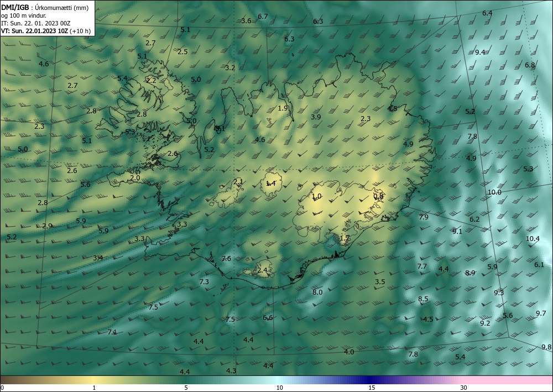Click the 6.6 precipitation value
Image resolution: width=553 pixels, height=392 pixels.
point(268,317)
